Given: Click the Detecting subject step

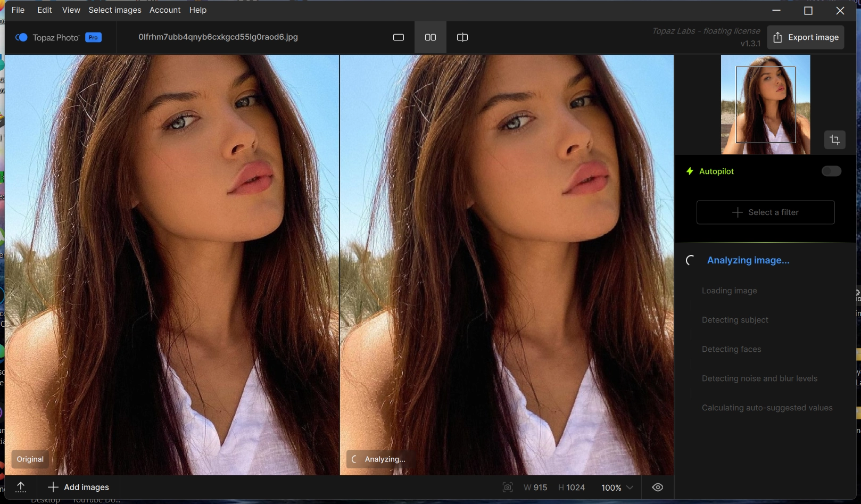Looking at the screenshot, I should 735,320.
